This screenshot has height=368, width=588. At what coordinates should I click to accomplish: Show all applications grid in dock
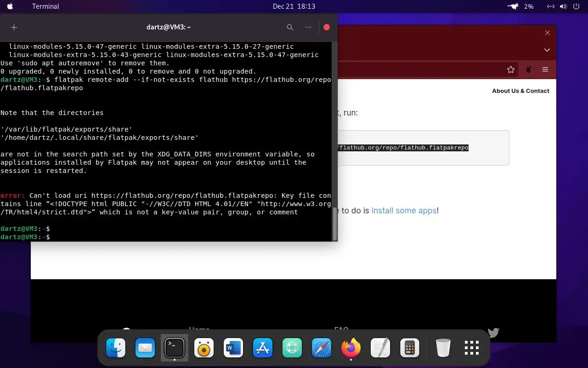(x=472, y=348)
